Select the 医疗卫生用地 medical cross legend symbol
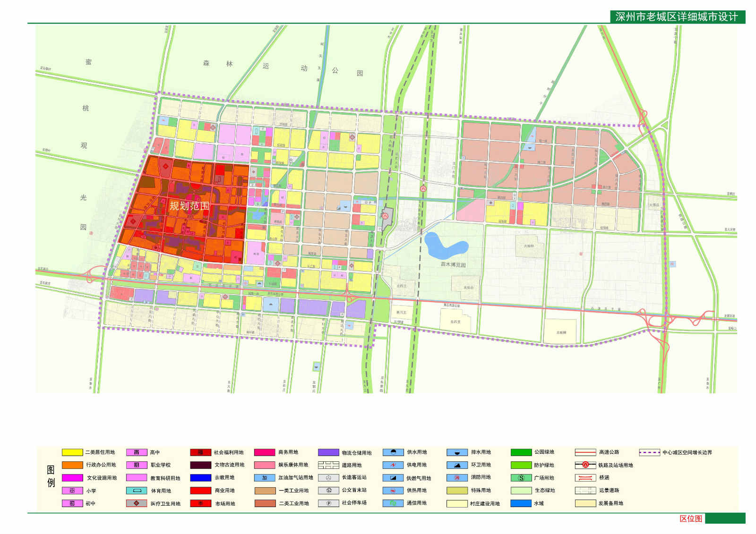Image resolution: width=756 pixels, height=534 pixels. tap(137, 503)
